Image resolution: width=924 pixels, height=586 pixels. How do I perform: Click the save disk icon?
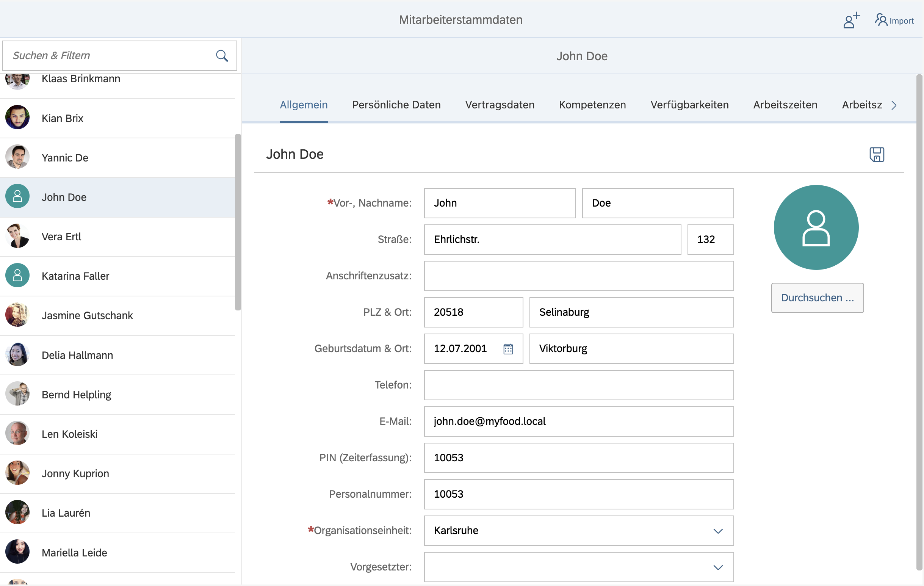click(x=876, y=154)
